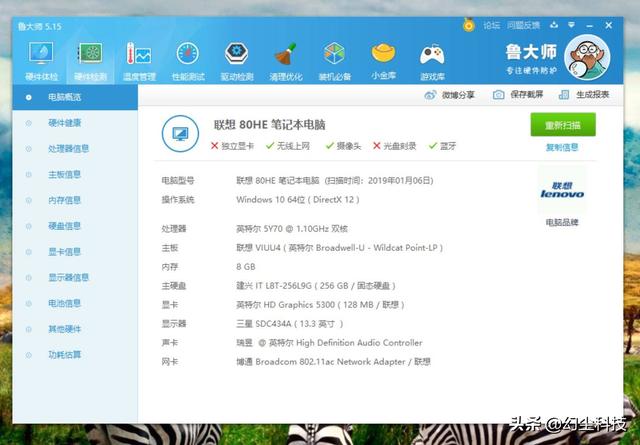Open the title bar main menu dropdown arrow
Viewport: 640px width, 445px height.
tap(571, 25)
